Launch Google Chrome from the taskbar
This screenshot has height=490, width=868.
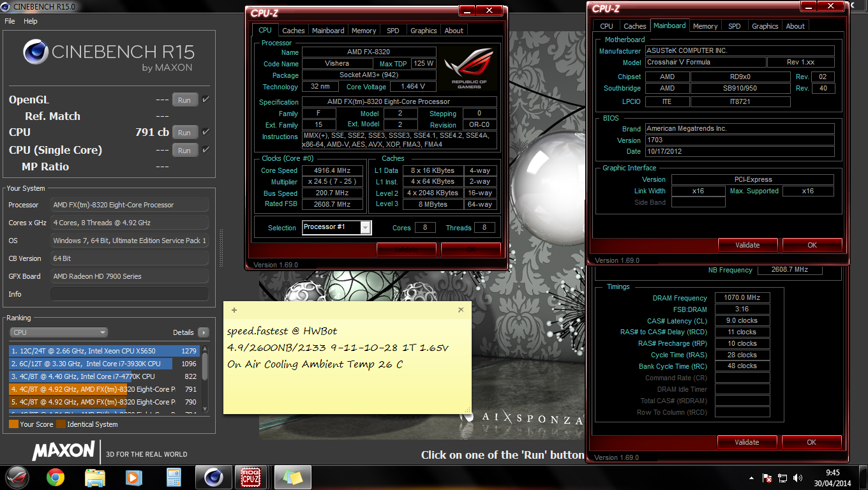[x=56, y=477]
